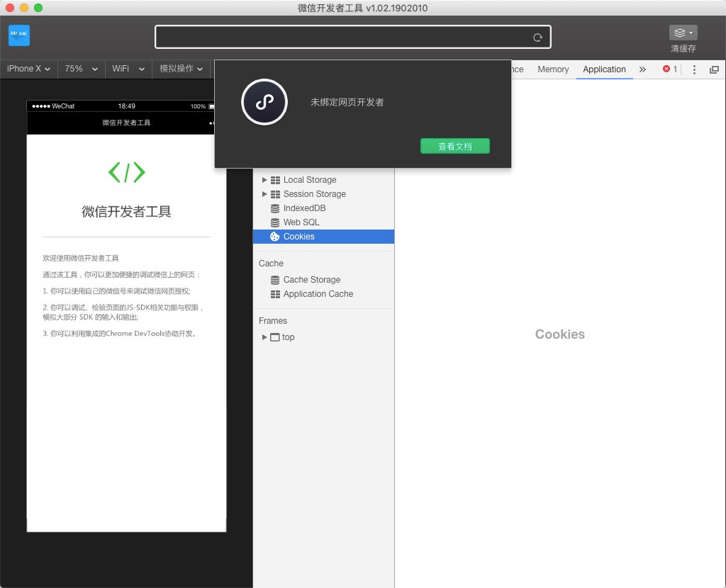The width and height of the screenshot is (726, 588).
Task: Close the window with red button
Action: pyautogui.click(x=10, y=8)
